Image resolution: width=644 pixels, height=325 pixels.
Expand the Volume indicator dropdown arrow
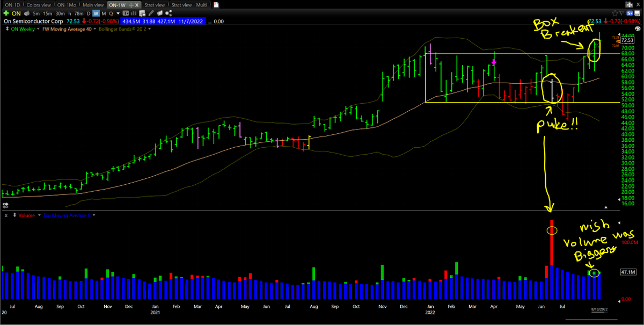[x=39, y=215]
